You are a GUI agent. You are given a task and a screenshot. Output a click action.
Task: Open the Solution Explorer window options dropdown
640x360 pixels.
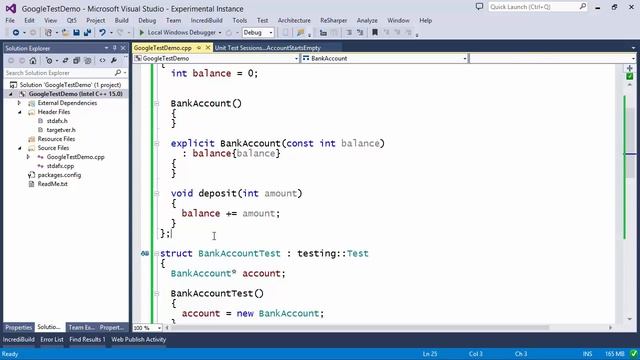coord(107,48)
